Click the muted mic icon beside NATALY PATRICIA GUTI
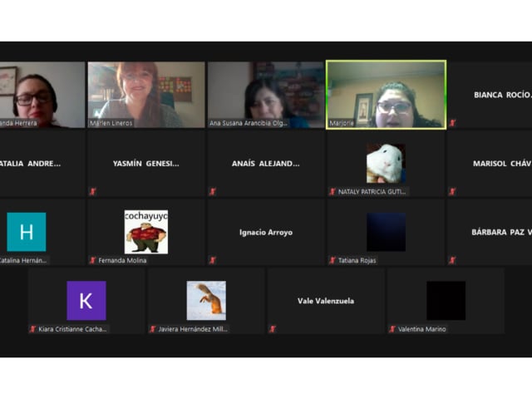 point(332,192)
